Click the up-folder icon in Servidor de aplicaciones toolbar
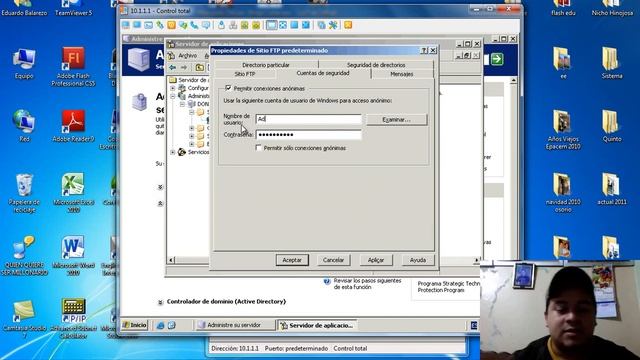The image size is (640, 360). coord(200,67)
